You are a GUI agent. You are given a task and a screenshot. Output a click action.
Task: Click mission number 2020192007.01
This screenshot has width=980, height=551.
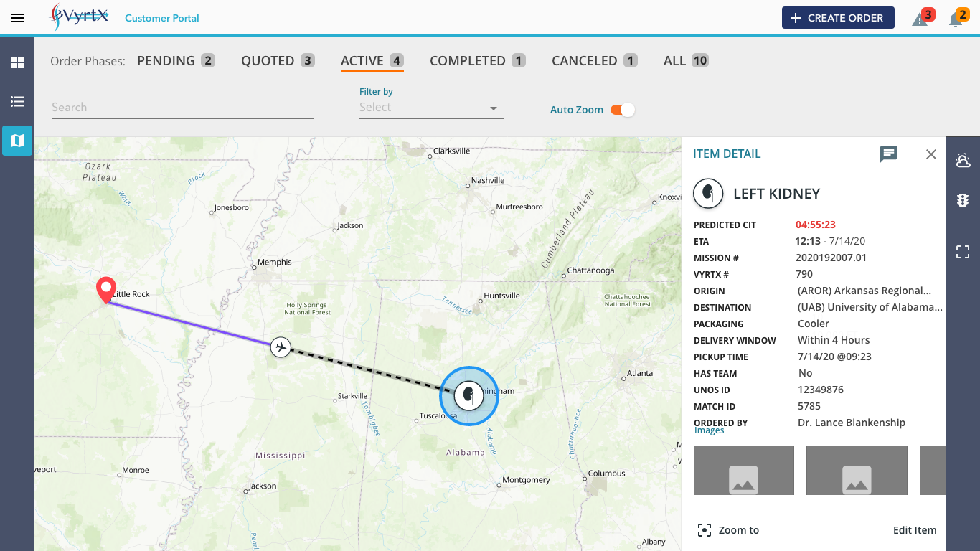pos(831,258)
